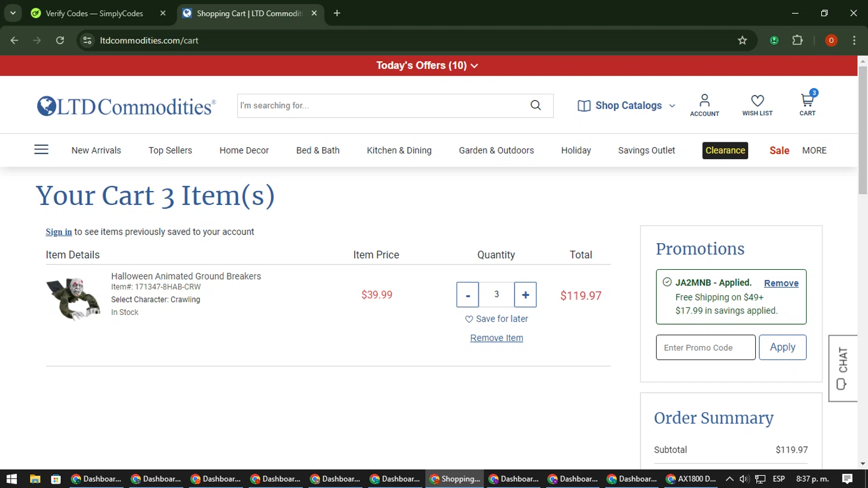Open File Explorer from the taskbar
The width and height of the screenshot is (868, 488).
[35, 479]
